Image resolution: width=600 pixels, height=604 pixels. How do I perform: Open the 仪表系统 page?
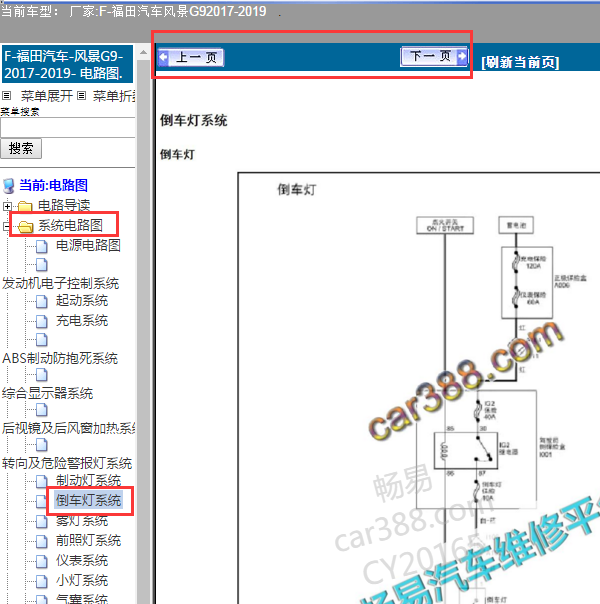click(x=82, y=560)
